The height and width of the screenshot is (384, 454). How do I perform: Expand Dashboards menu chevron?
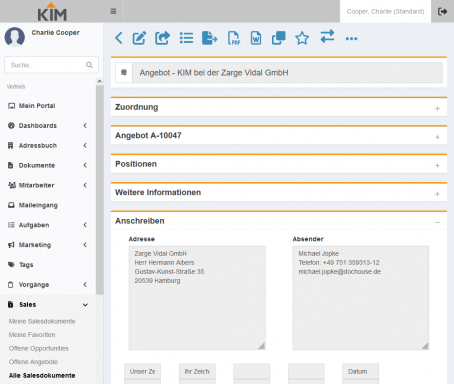(x=85, y=125)
